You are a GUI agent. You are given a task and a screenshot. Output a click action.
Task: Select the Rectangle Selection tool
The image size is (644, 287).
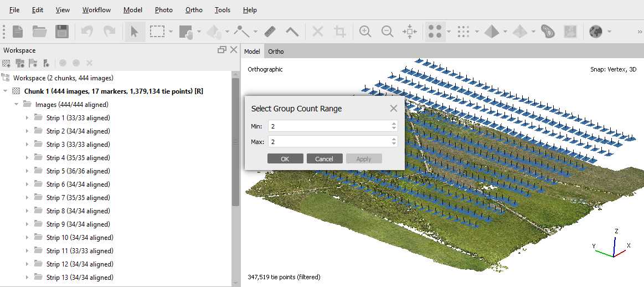point(158,32)
